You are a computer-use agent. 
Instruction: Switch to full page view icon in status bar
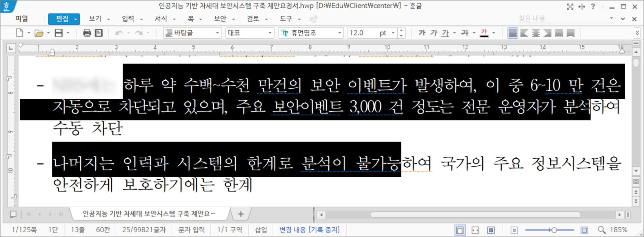click(491, 230)
